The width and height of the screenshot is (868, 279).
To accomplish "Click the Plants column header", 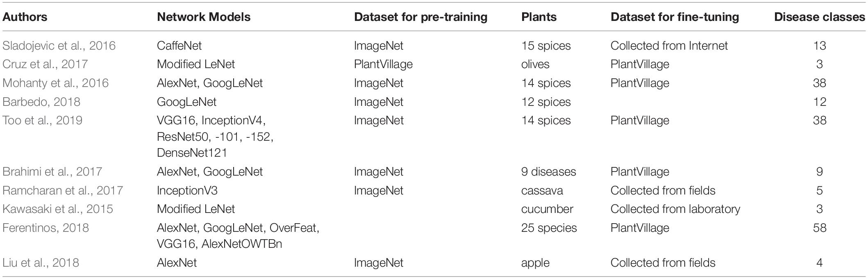I will tap(539, 17).
